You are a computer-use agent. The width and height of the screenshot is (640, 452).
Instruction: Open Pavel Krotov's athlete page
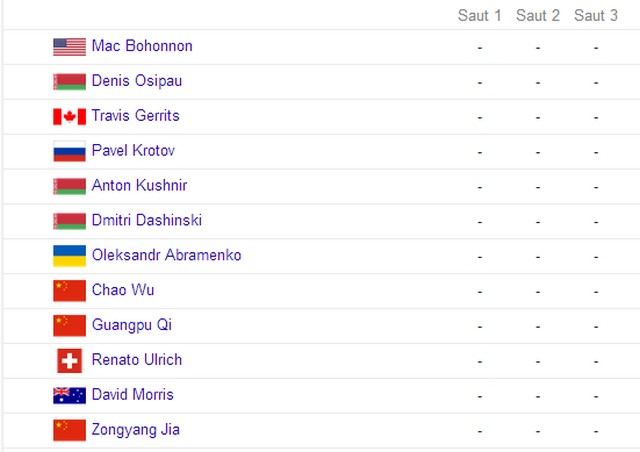(133, 150)
